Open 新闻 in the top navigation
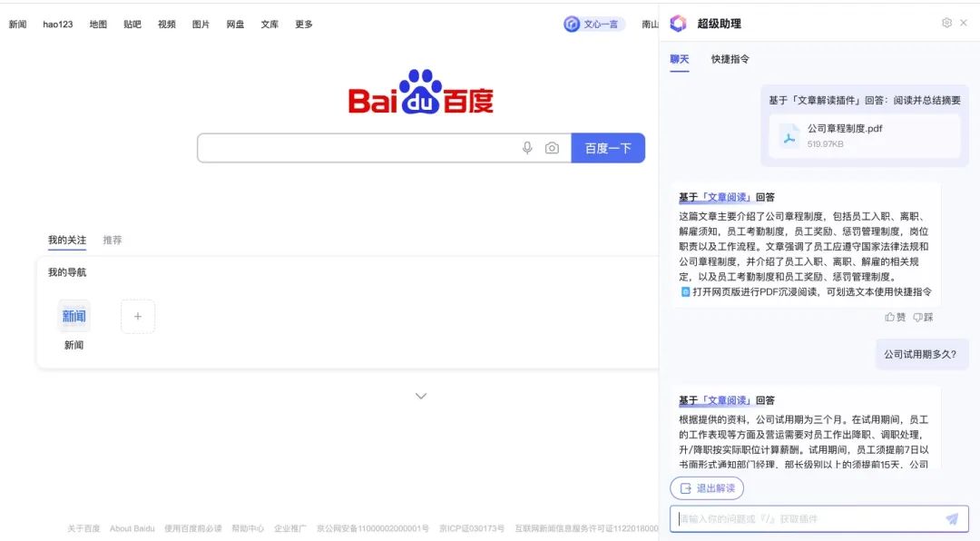Image resolution: width=980 pixels, height=541 pixels. click(17, 25)
